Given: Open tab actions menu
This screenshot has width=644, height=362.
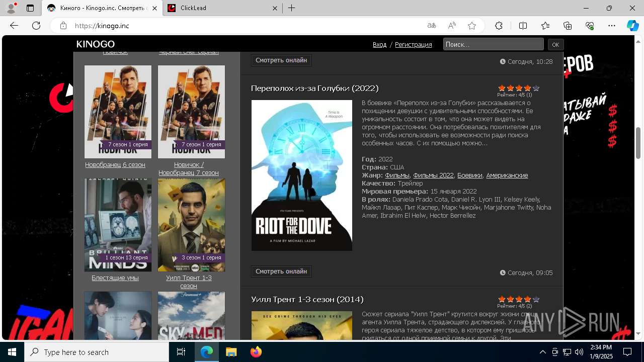Looking at the screenshot, I should click(30, 8).
